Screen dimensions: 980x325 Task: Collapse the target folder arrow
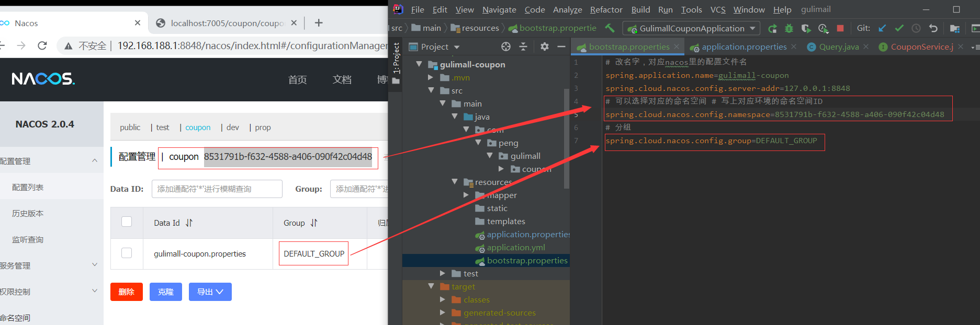(x=431, y=286)
